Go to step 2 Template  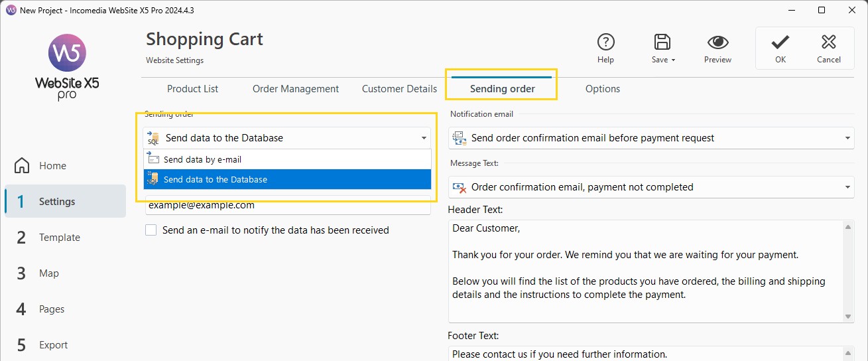coord(65,237)
